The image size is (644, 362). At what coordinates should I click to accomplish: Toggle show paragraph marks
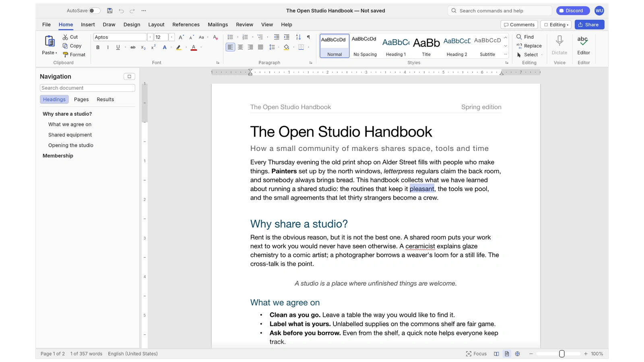click(308, 37)
